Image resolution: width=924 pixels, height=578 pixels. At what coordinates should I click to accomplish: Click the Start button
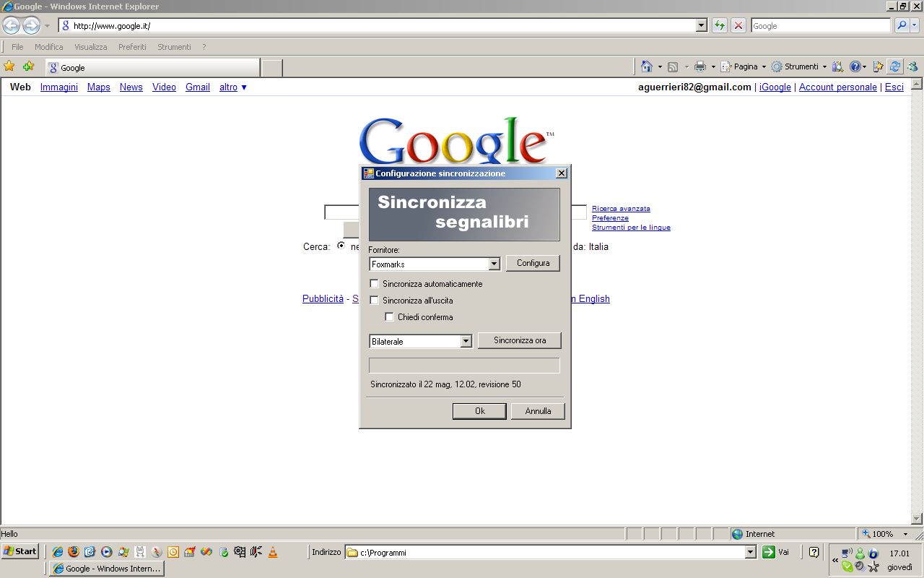(20, 551)
